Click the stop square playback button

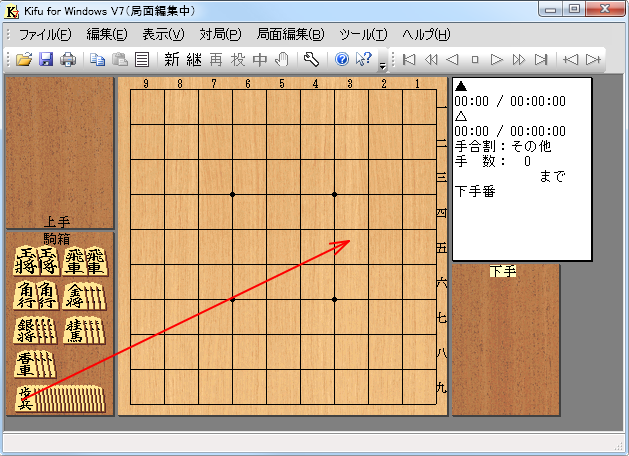click(x=475, y=59)
